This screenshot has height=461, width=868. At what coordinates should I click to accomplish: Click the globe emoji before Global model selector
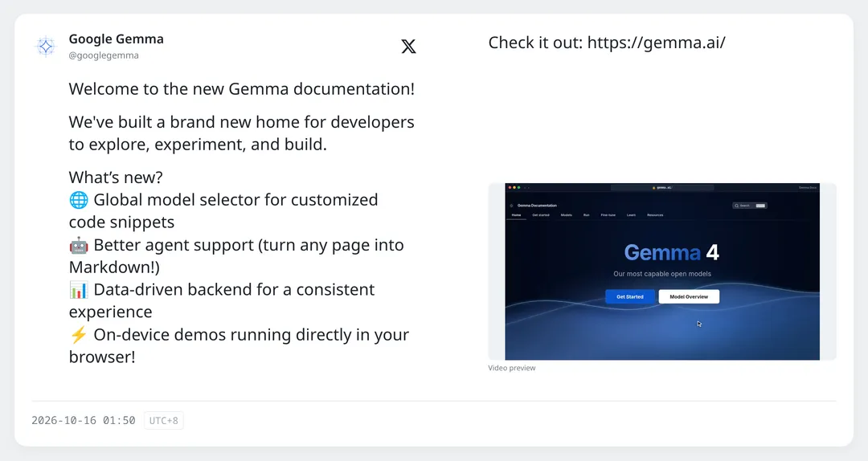pyautogui.click(x=79, y=200)
